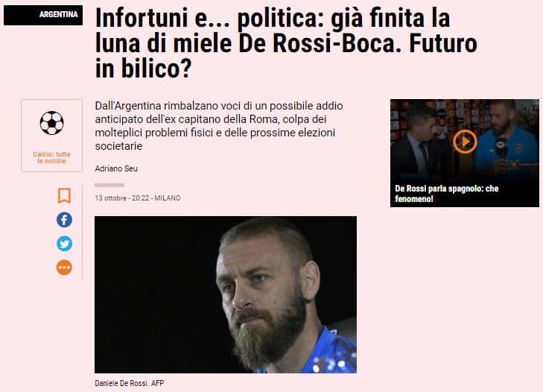Open 'De Rossi parla spagnolo: che fenomeno!' caption
543x392 pixels.
coord(447,194)
